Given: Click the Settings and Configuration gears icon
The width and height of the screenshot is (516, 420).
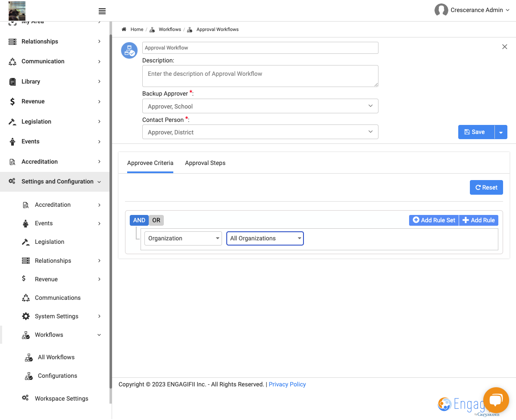Looking at the screenshot, I should coord(12,181).
